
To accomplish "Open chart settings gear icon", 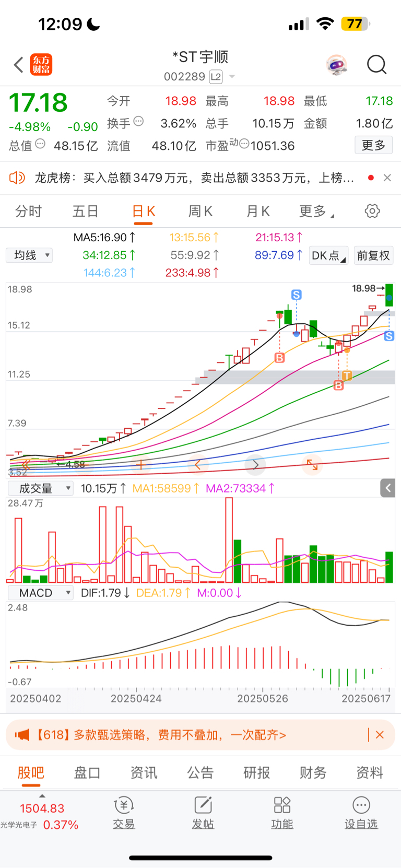I will pos(372,211).
